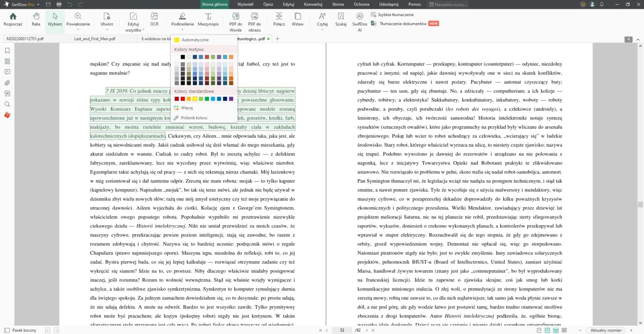
Task: Open the bookmarks sidebar panel
Action: pos(7,51)
